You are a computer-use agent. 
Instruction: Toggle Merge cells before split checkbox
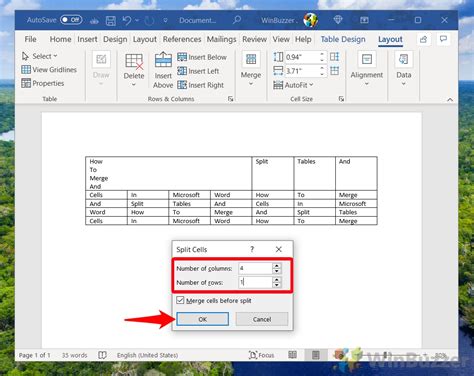point(180,300)
